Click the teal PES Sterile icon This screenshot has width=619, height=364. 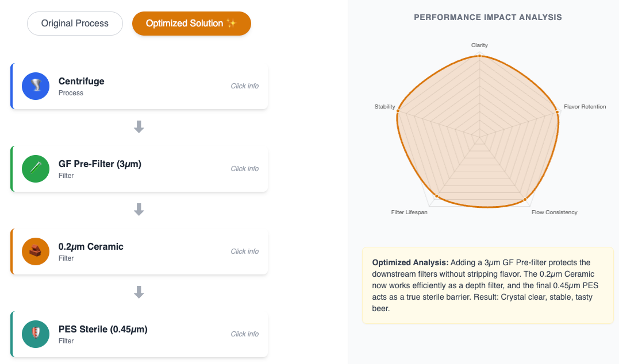tap(36, 334)
